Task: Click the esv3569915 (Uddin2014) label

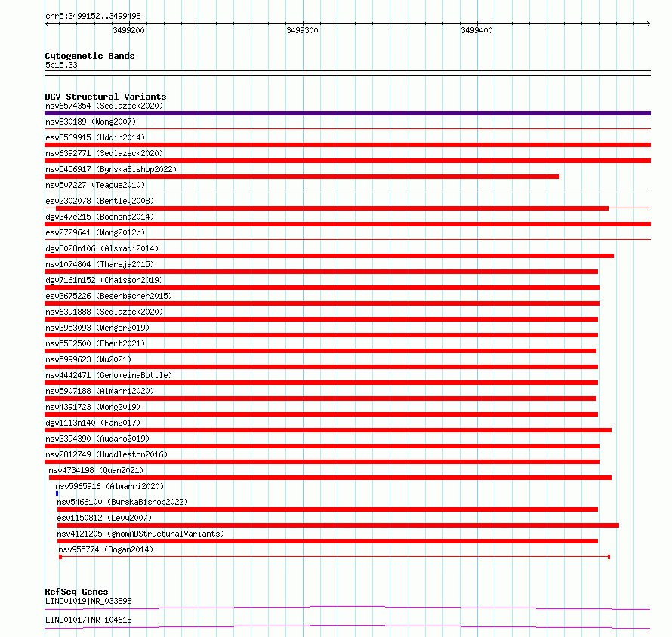Action: point(95,137)
